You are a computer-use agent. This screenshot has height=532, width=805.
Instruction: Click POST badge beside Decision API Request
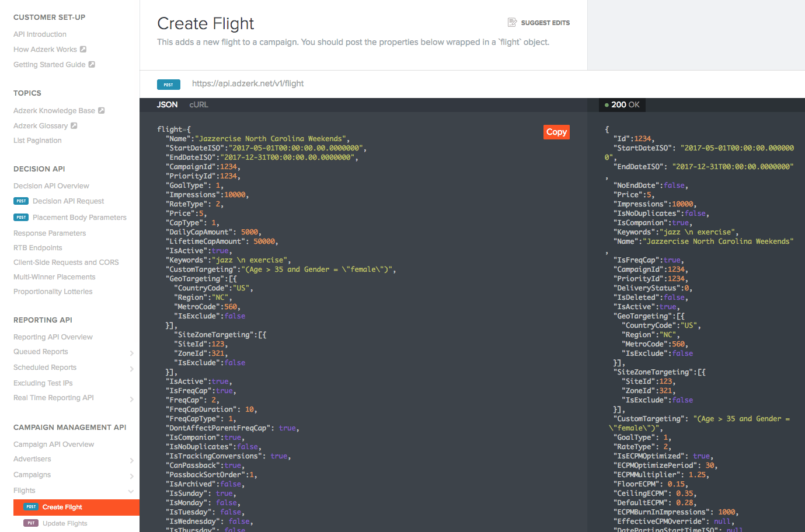coord(21,201)
